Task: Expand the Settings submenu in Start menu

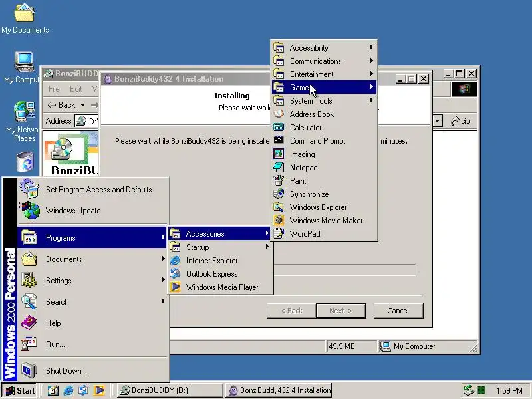Action: 92,281
